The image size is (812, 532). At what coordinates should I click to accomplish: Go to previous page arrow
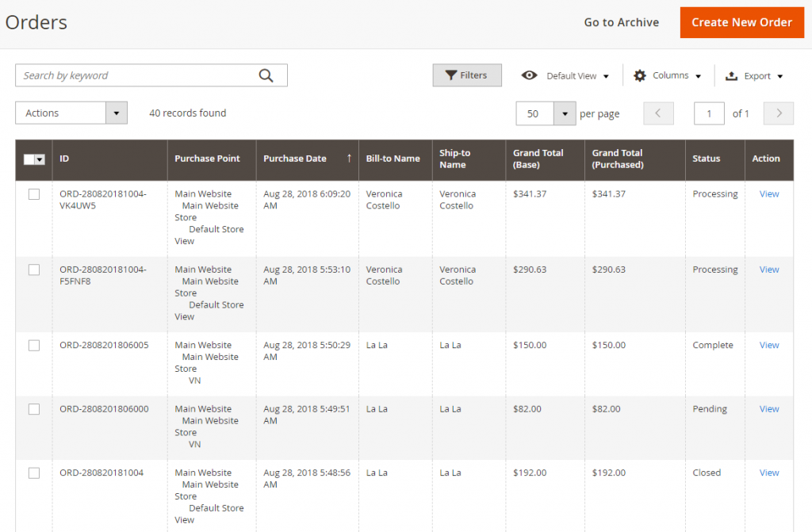[658, 113]
